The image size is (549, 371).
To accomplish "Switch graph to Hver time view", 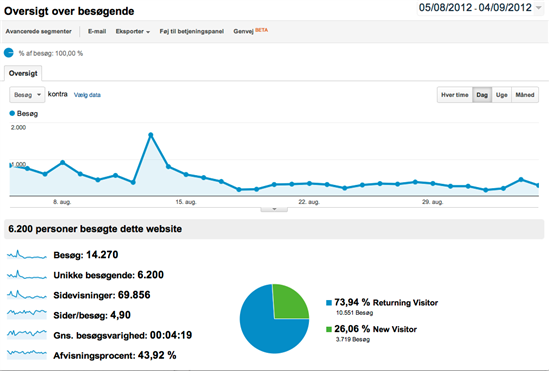I will [x=454, y=95].
